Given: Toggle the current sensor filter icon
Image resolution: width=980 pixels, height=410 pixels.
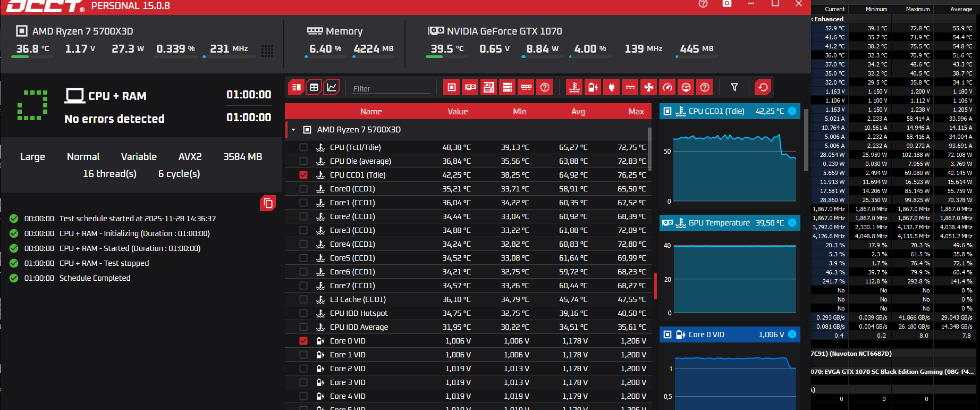Looking at the screenshot, I should (x=630, y=87).
